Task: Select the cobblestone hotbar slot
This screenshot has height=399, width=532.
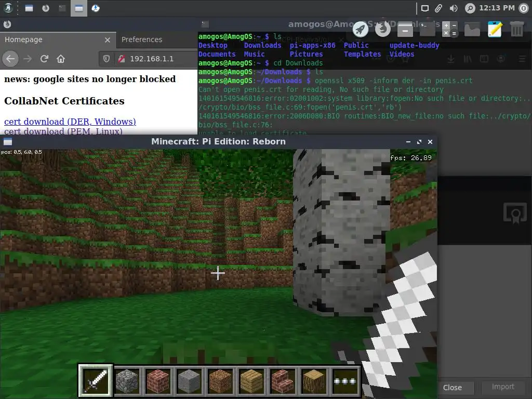Action: [127, 381]
